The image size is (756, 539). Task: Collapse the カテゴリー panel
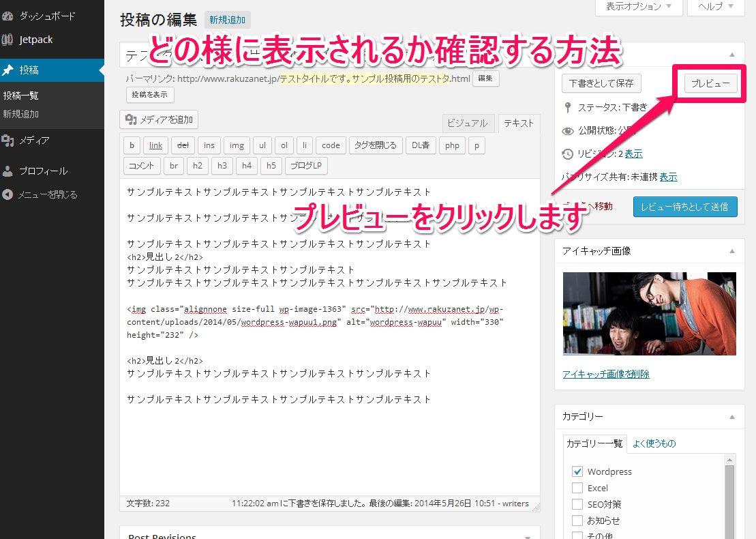pos(732,417)
